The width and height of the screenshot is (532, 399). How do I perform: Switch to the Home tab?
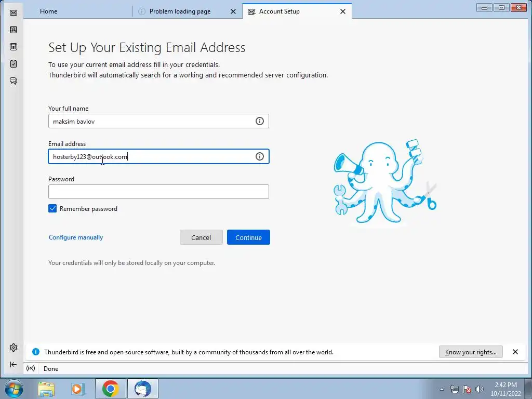[78, 11]
